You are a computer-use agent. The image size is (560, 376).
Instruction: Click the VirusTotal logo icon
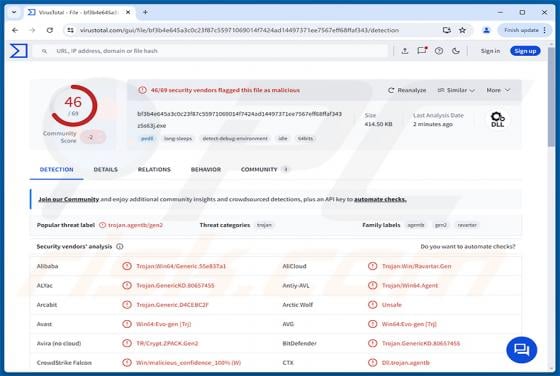point(19,51)
